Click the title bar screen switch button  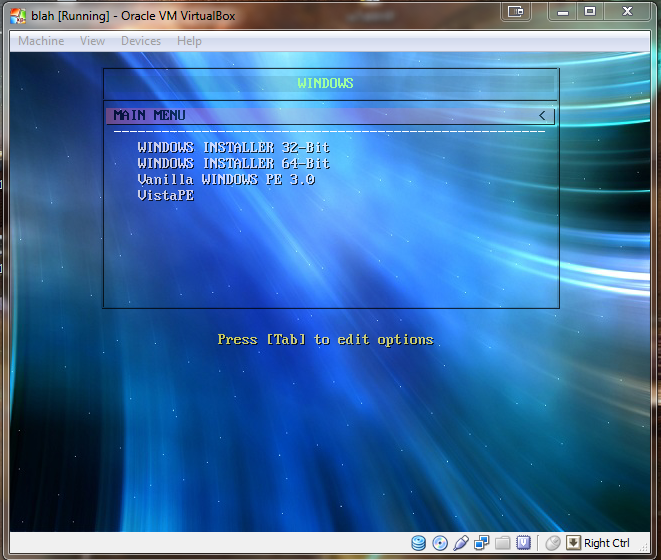click(x=516, y=11)
